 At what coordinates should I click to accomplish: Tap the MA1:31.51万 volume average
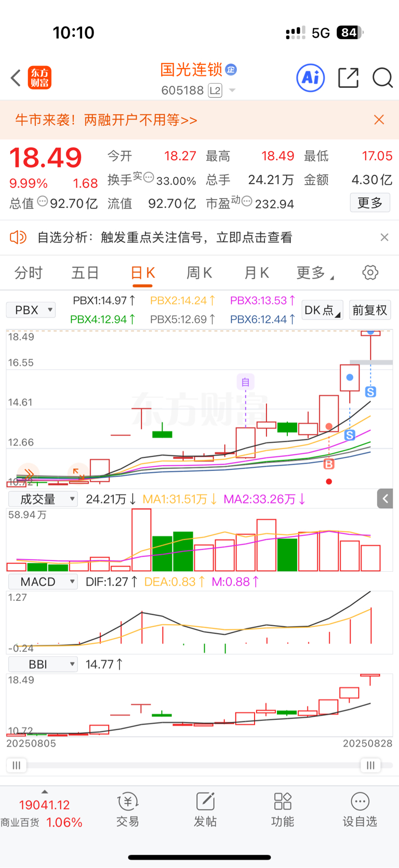(180, 499)
